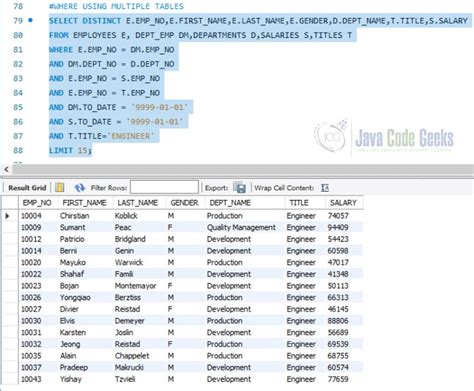
Task: Sort by the SALARY column header
Action: click(x=343, y=203)
